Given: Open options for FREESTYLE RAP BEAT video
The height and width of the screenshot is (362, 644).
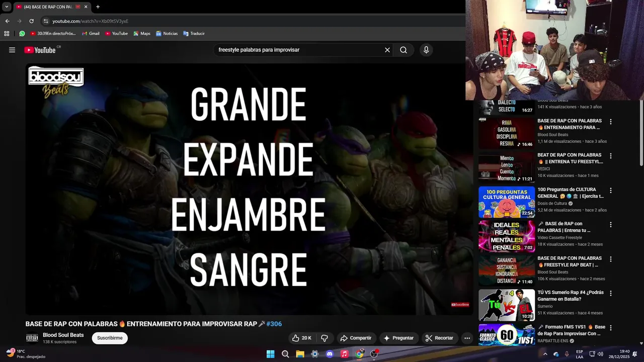Looking at the screenshot, I should pos(611,259).
